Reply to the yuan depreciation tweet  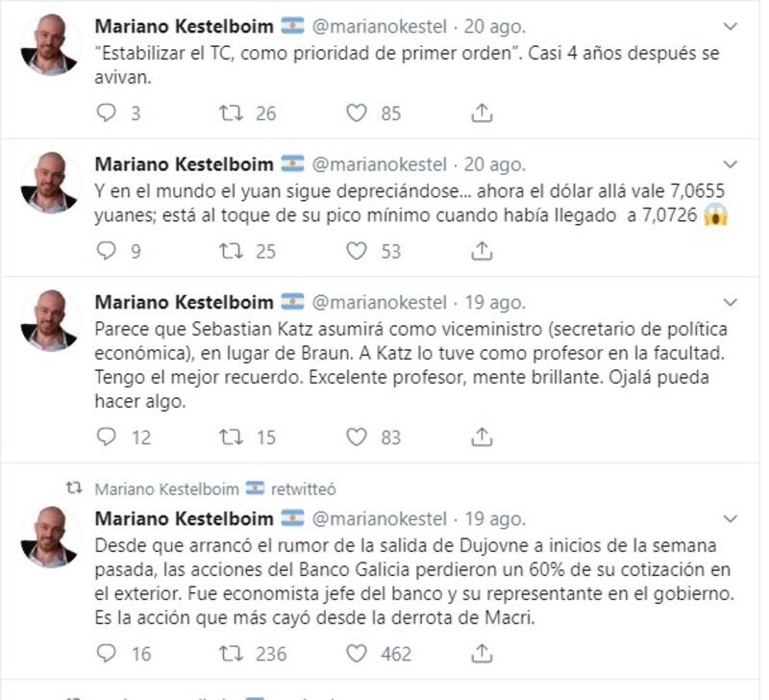click(107, 252)
